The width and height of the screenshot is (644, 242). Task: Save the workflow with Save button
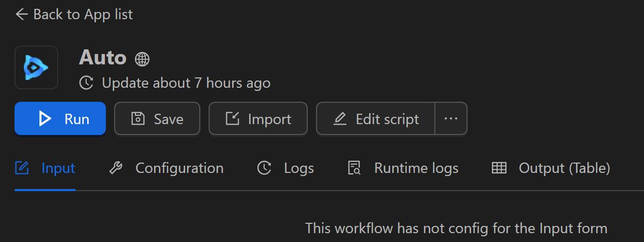[x=157, y=119]
